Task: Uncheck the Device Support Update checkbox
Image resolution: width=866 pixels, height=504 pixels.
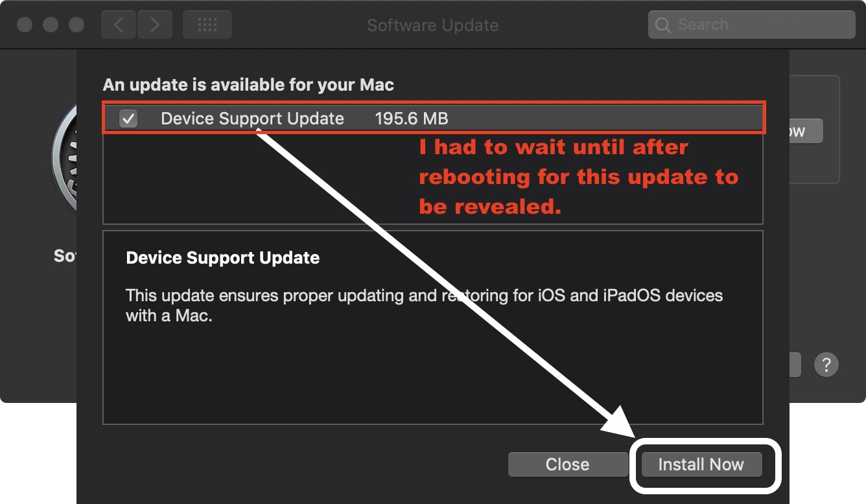Action: tap(128, 119)
